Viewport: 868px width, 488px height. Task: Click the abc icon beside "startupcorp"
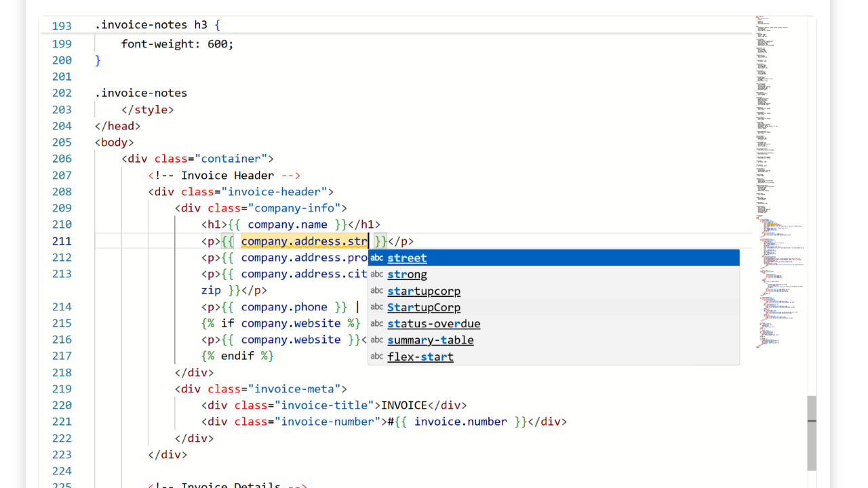[377, 290]
